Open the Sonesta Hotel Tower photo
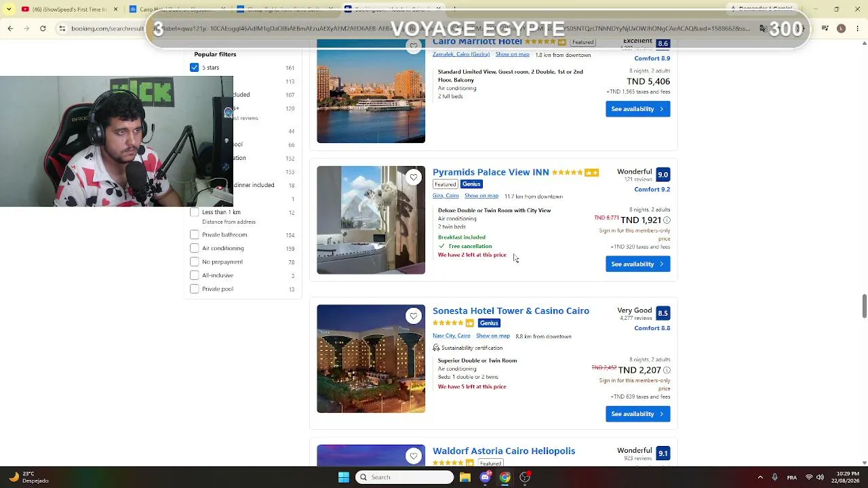Screen dimensions: 868x488 [x=371, y=359]
